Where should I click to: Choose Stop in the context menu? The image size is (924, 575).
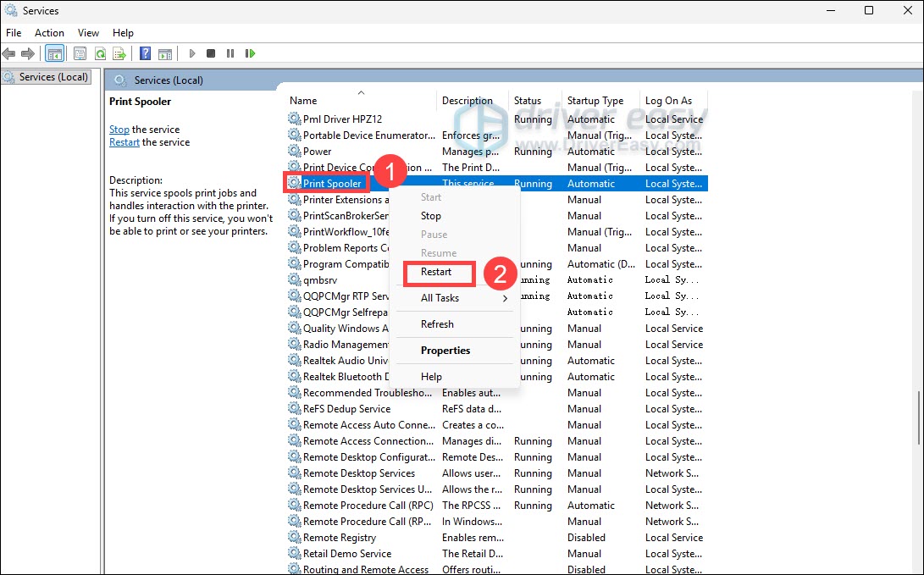[454, 216]
